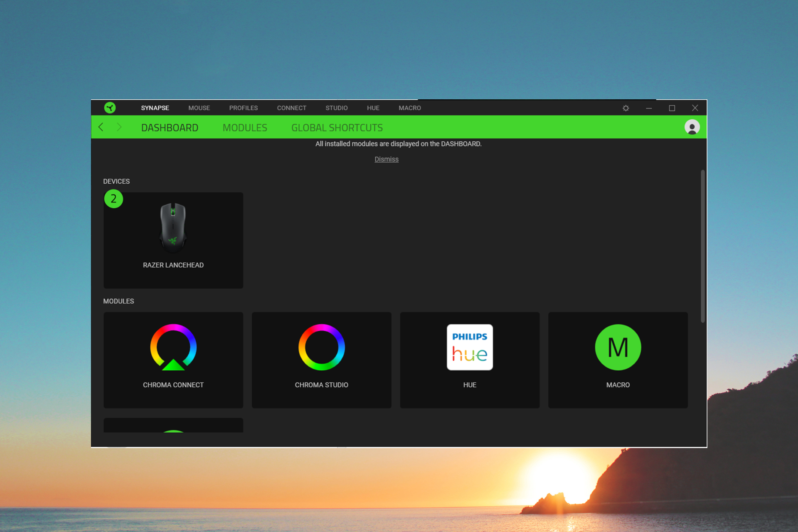Click the MODULES section heading
Viewport: 798px width, 532px height.
click(118, 301)
